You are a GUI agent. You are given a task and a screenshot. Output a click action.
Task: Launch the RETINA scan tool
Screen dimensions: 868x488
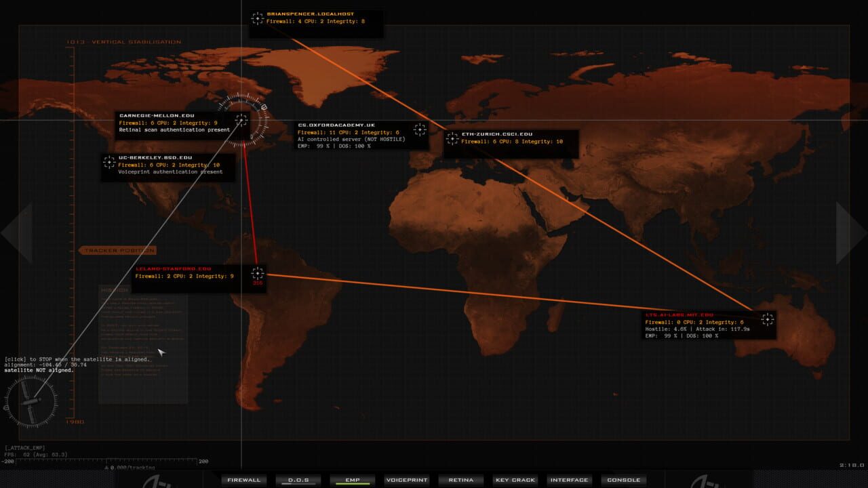461,480
